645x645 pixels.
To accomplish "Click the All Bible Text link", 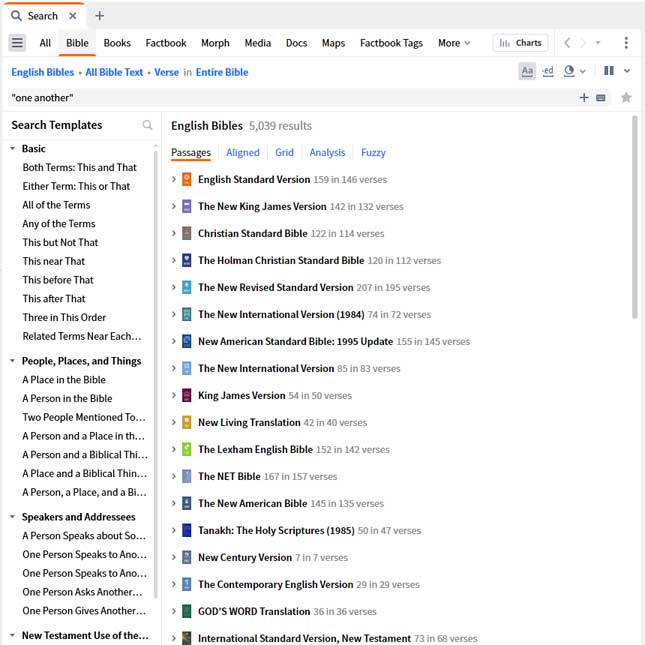I will click(114, 72).
